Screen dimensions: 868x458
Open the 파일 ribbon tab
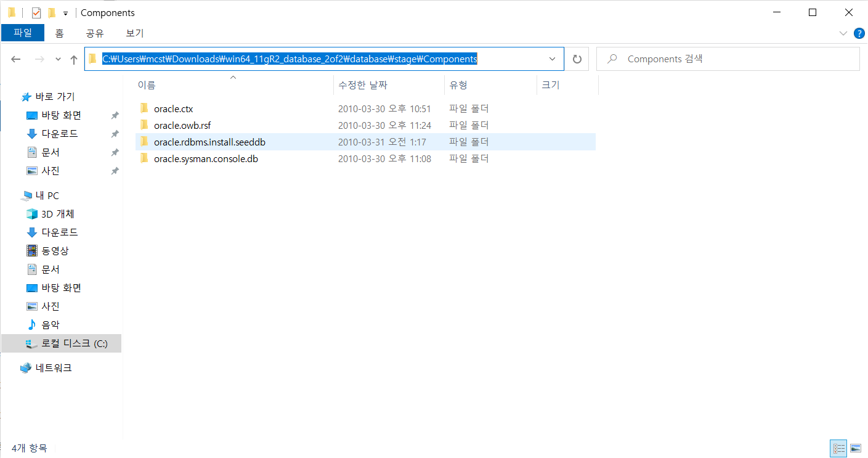pos(23,33)
